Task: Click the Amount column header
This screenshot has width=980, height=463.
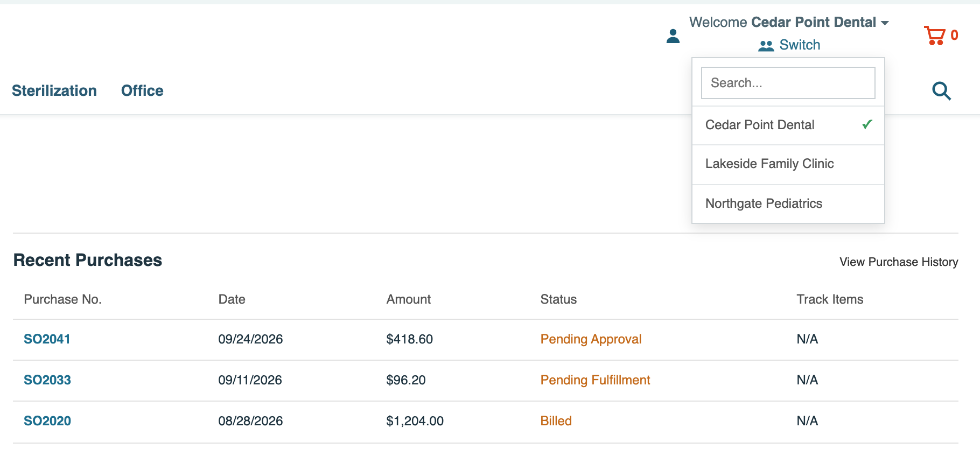Action: point(408,299)
